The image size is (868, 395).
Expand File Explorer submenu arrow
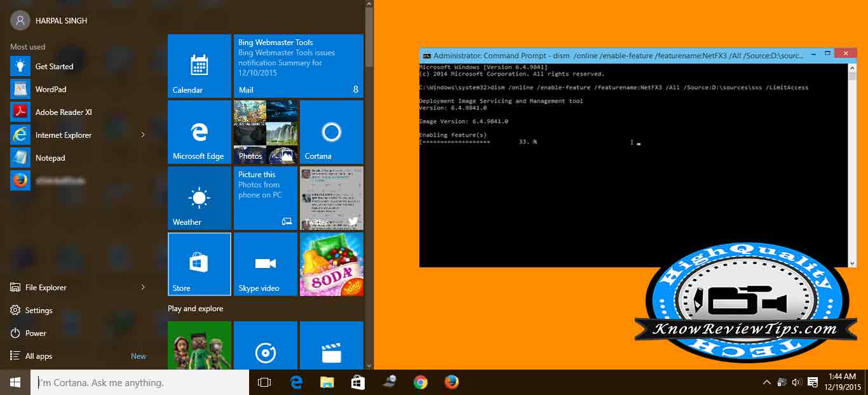(x=143, y=287)
